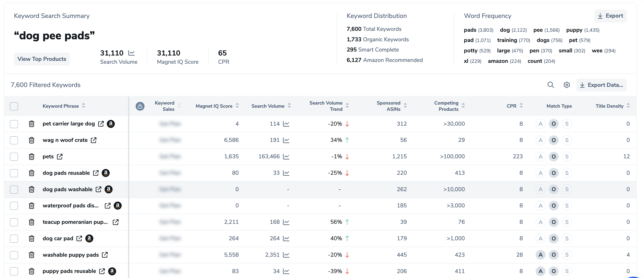644x278 pixels.
Task: Delete the 'pets' keyword row with trash icon
Action: [x=31, y=157]
